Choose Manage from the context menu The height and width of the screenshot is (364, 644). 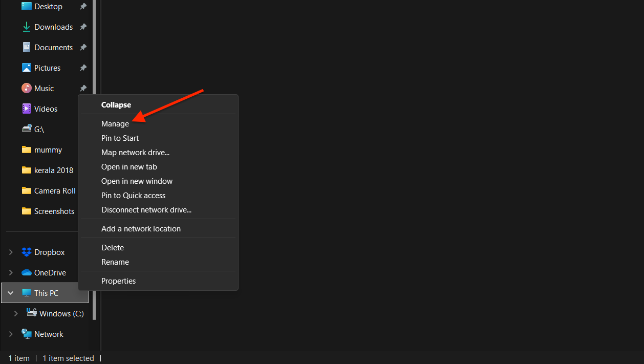pos(115,124)
